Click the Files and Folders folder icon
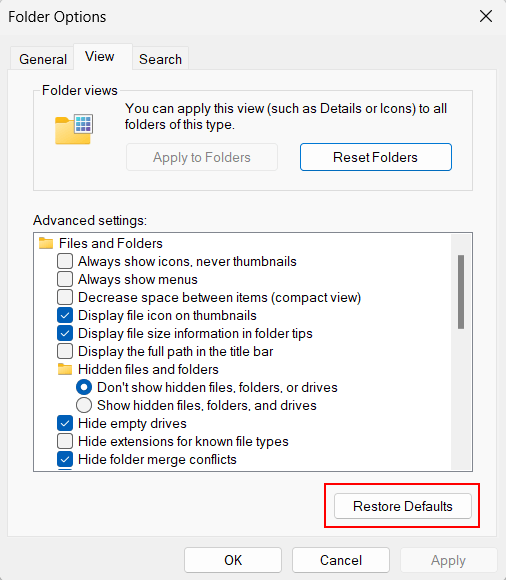Image resolution: width=506 pixels, height=580 pixels. tap(46, 243)
